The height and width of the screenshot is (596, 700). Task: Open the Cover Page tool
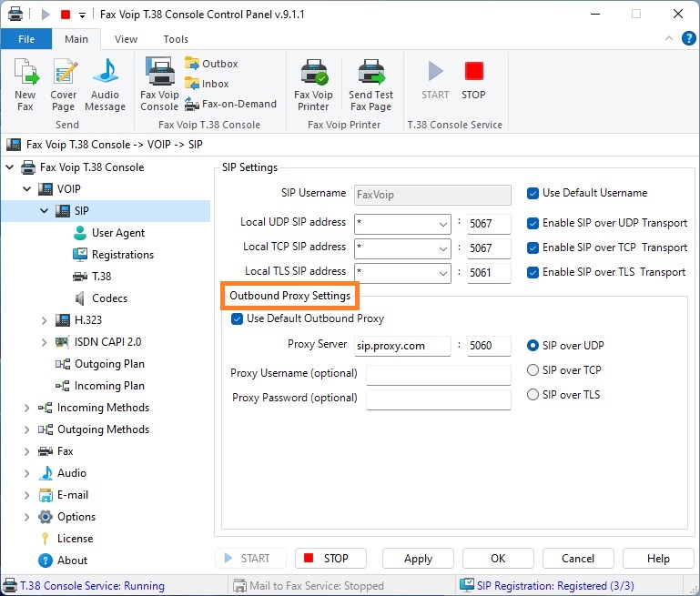[x=64, y=85]
